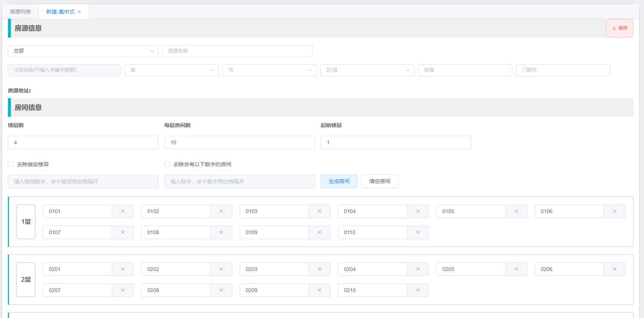Enable the 去除指定楼层 checkbox
644x318 pixels.
coord(11,164)
